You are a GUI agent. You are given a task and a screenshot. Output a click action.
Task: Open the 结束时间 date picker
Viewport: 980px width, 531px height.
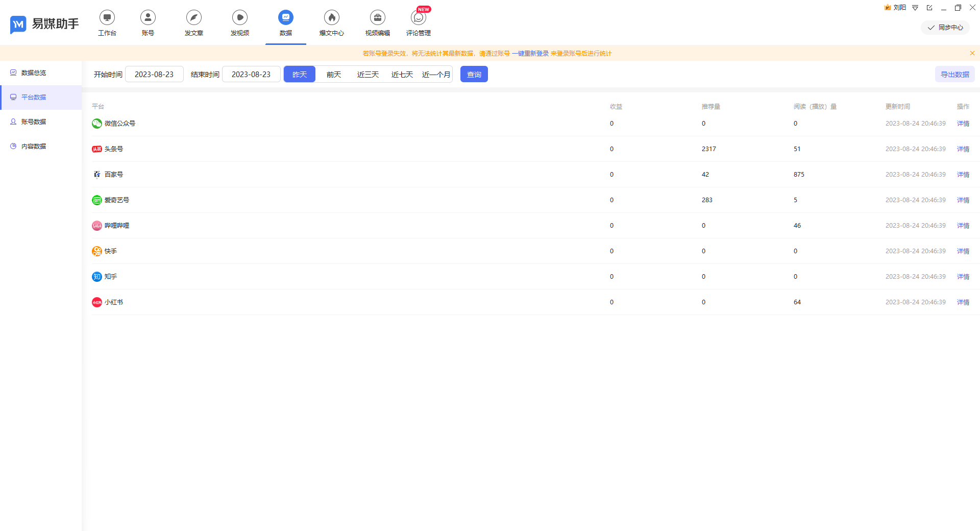(251, 74)
